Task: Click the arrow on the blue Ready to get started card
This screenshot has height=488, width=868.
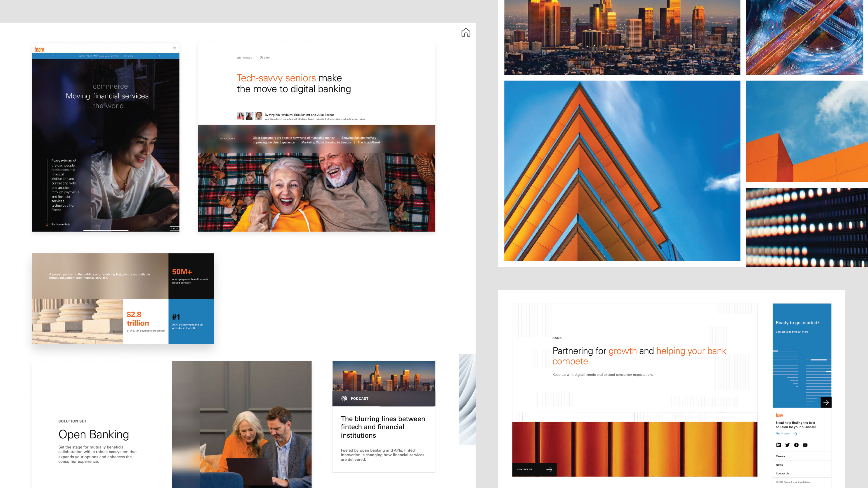Action: point(826,402)
